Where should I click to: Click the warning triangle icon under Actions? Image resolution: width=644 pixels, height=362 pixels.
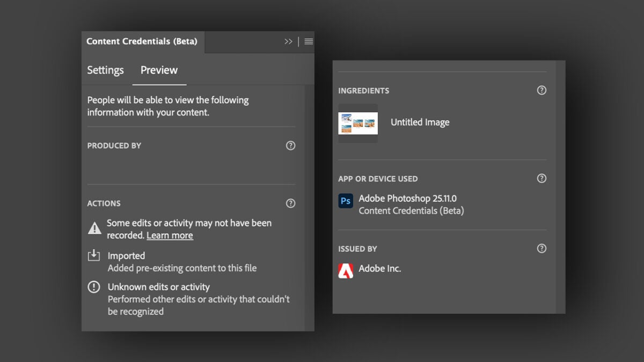coord(94,228)
